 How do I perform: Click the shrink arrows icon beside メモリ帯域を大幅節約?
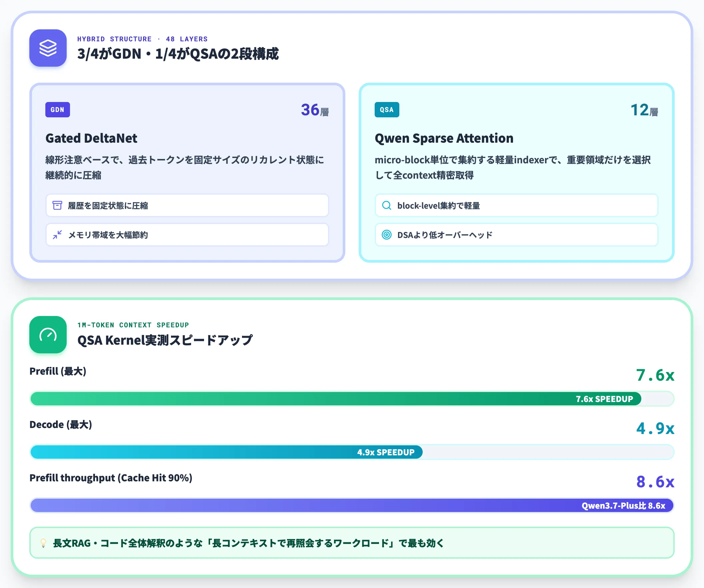tap(57, 235)
